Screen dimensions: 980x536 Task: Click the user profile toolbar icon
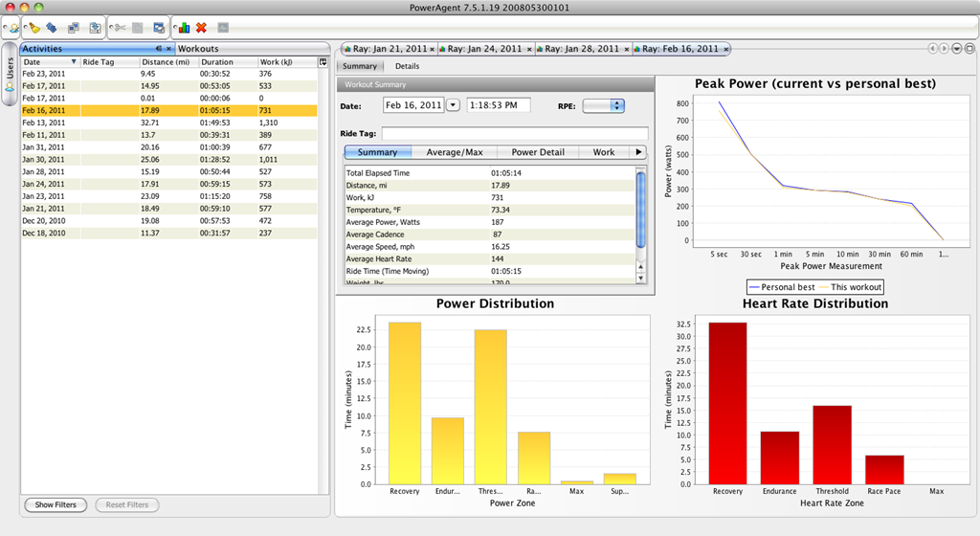pos(13,28)
